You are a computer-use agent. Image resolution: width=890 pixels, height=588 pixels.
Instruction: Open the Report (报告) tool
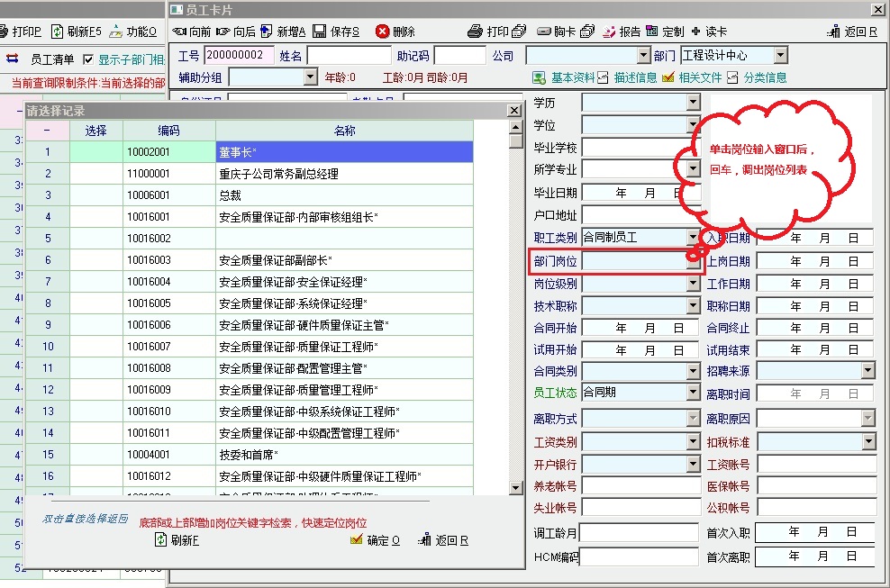tap(610, 32)
